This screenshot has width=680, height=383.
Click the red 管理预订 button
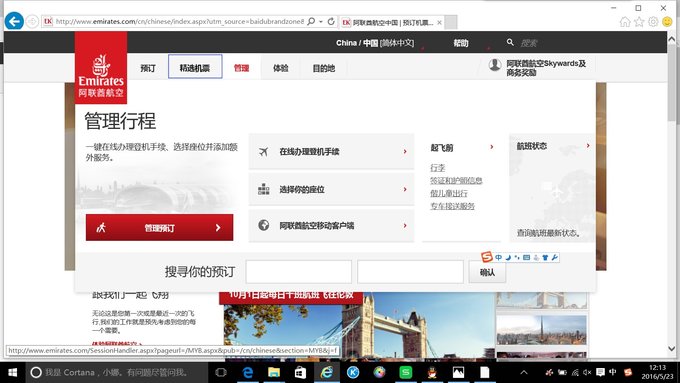[160, 227]
